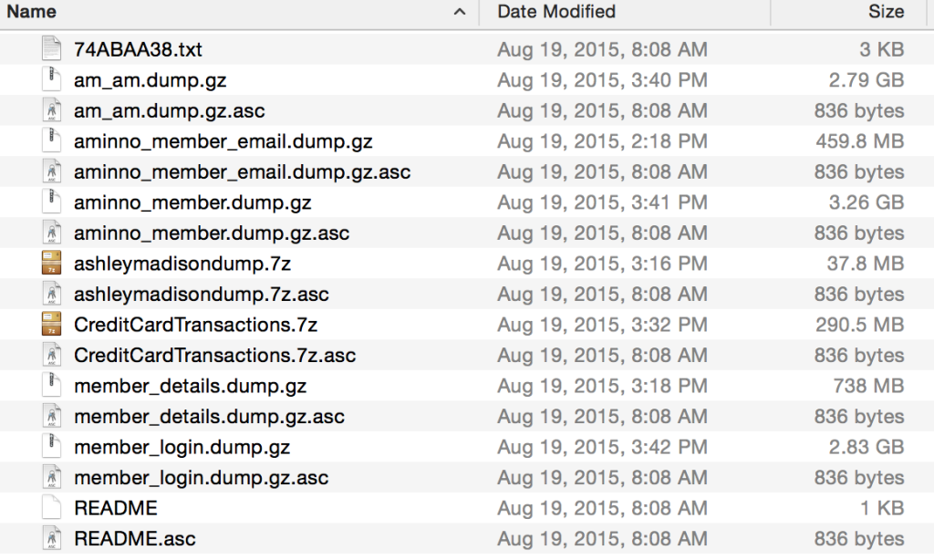Click the member_login.dump.gz file icon
Viewport: 934px width, 560px height.
[x=51, y=447]
